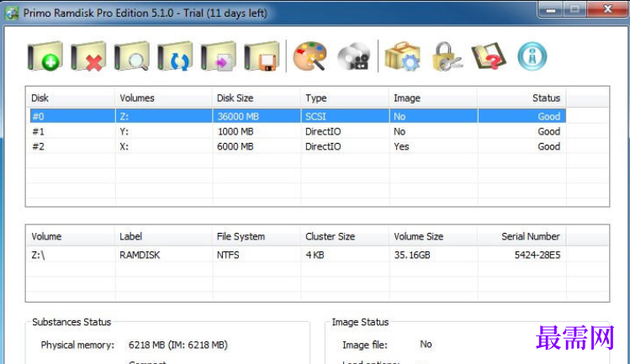Open options box with gear icon
Viewport: 630px width, 364px height.
[403, 56]
